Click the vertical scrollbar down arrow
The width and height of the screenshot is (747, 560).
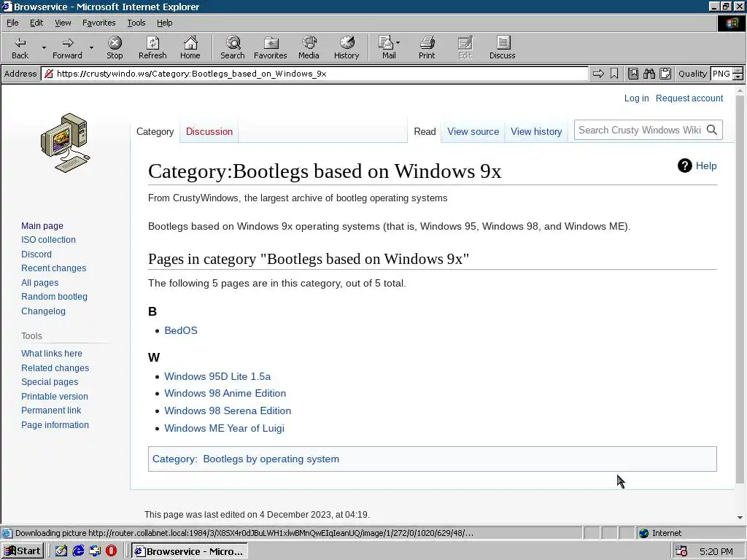(740, 518)
